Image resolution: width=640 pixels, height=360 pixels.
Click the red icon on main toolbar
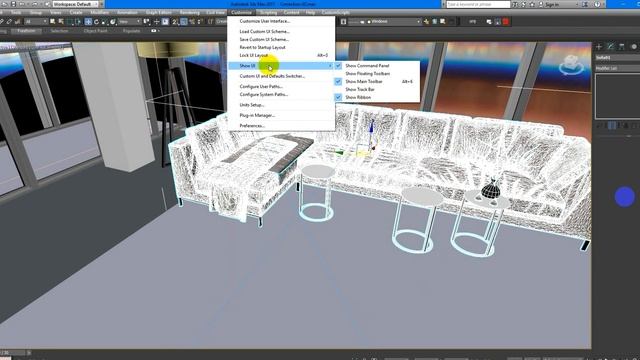(505, 22)
